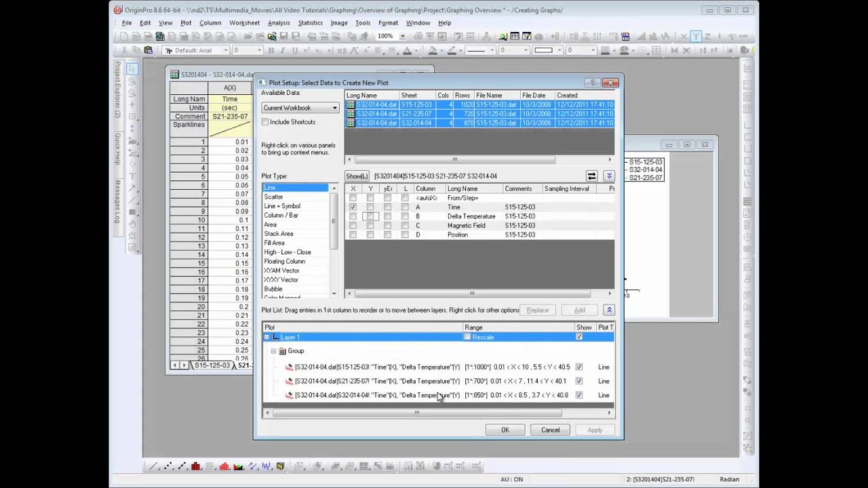868x488 pixels.
Task: Click the line plot icon in bottom toolbar
Action: [x=153, y=466]
